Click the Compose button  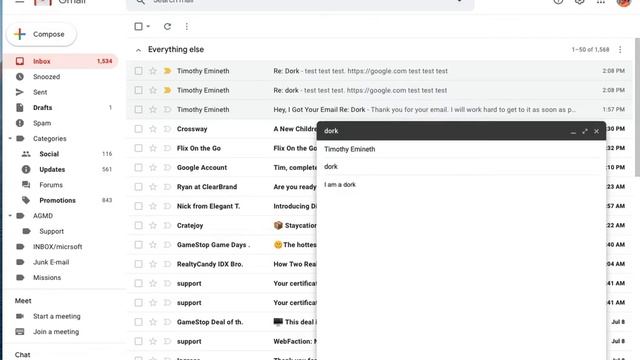[41, 34]
